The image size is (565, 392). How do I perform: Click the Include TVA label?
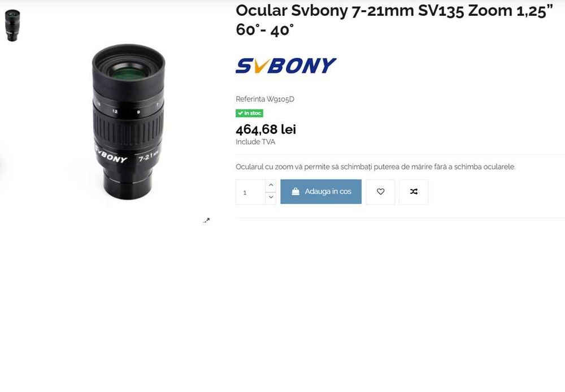(255, 142)
